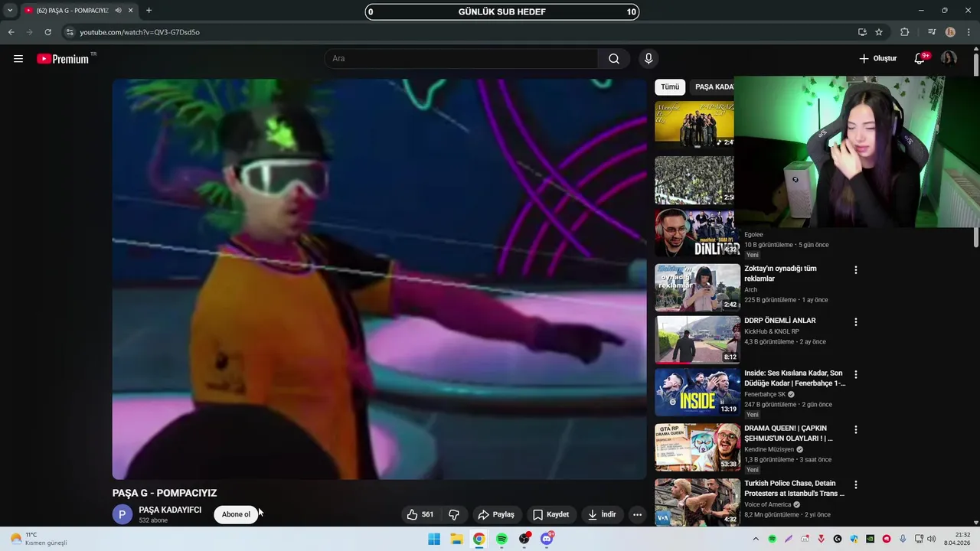
Task: Go back in browser history
Action: point(11,32)
